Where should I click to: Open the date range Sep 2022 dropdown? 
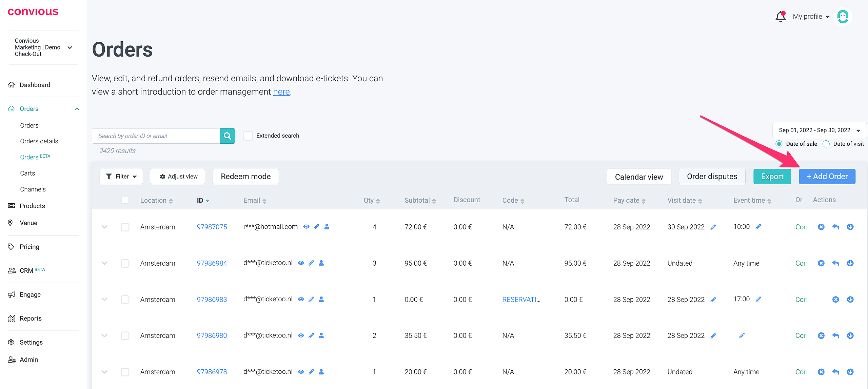coord(819,130)
